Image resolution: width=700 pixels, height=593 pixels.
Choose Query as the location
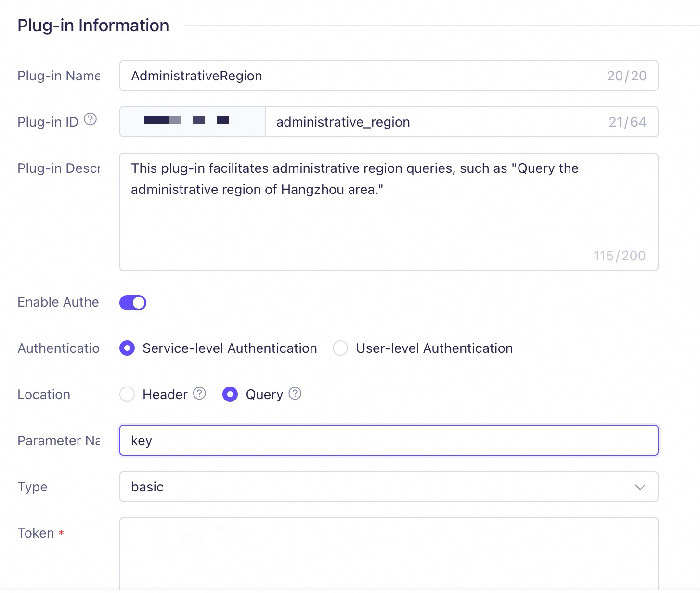pyautogui.click(x=230, y=394)
